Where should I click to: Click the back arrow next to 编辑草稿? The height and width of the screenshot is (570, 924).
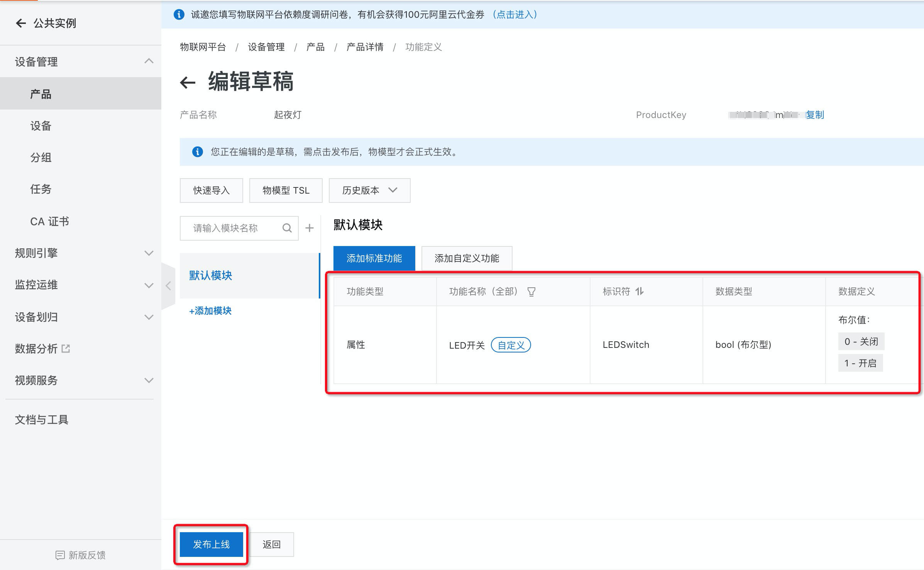[188, 82]
